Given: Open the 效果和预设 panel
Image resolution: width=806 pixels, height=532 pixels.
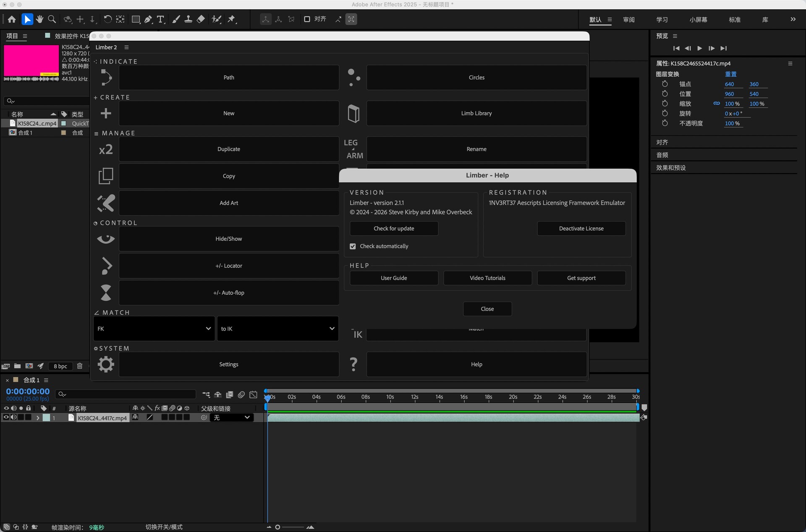Looking at the screenshot, I should click(x=671, y=168).
